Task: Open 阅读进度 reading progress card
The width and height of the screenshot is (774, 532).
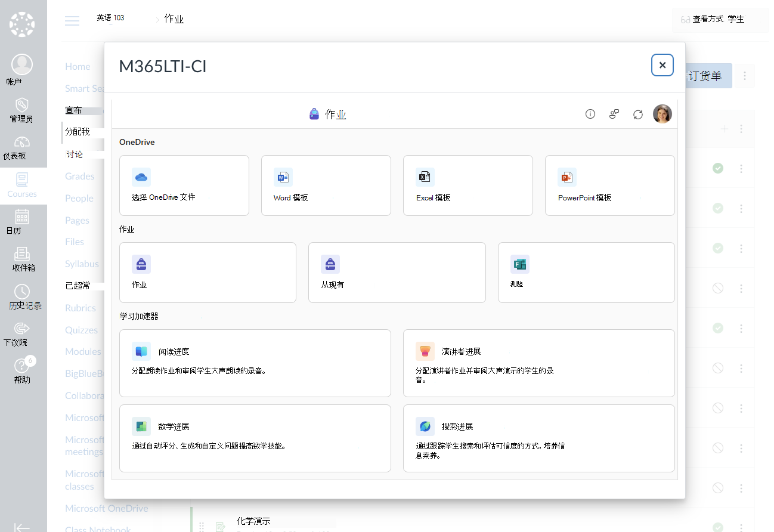Action: 255,363
